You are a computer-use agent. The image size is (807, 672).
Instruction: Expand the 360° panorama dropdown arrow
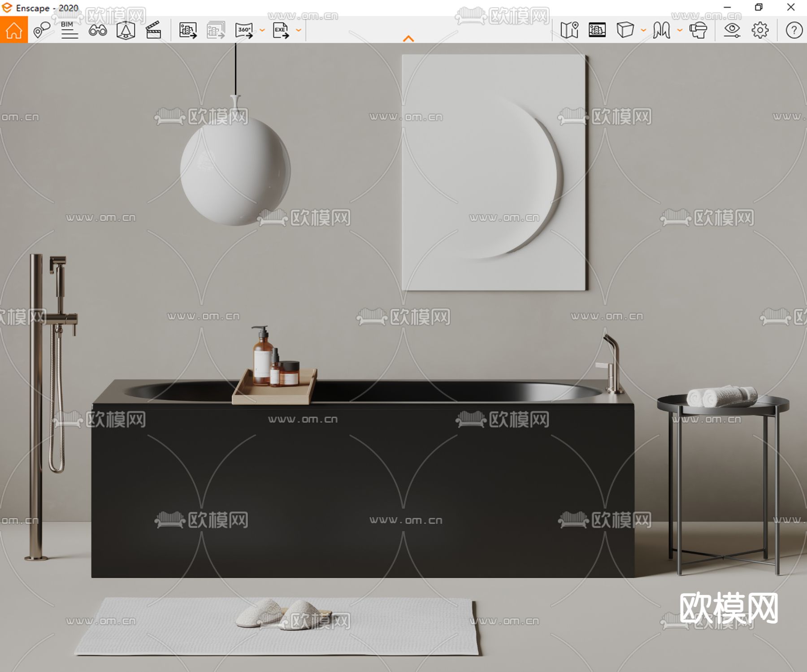point(262,30)
